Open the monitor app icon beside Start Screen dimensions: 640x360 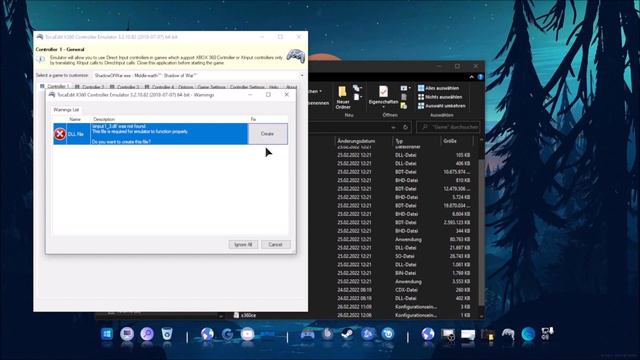pos(127,334)
